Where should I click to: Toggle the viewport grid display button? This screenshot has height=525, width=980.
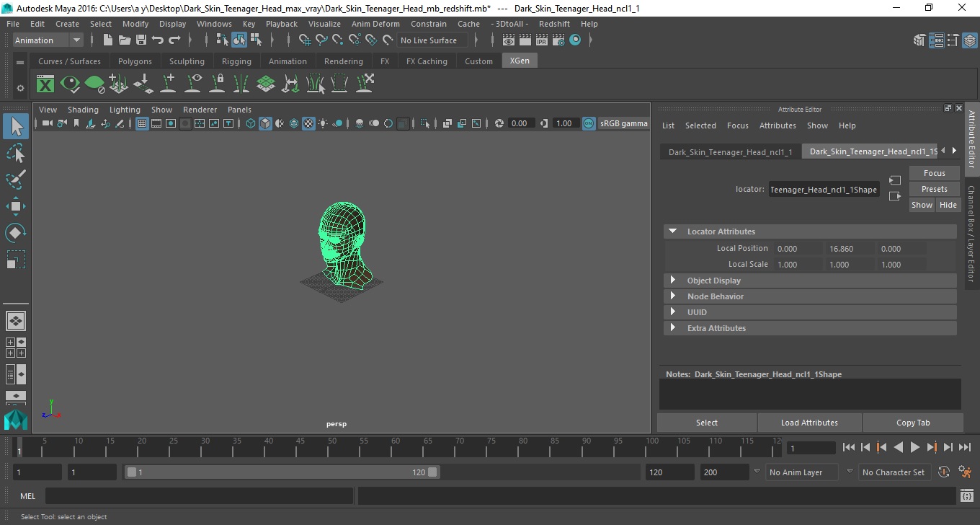pos(142,123)
